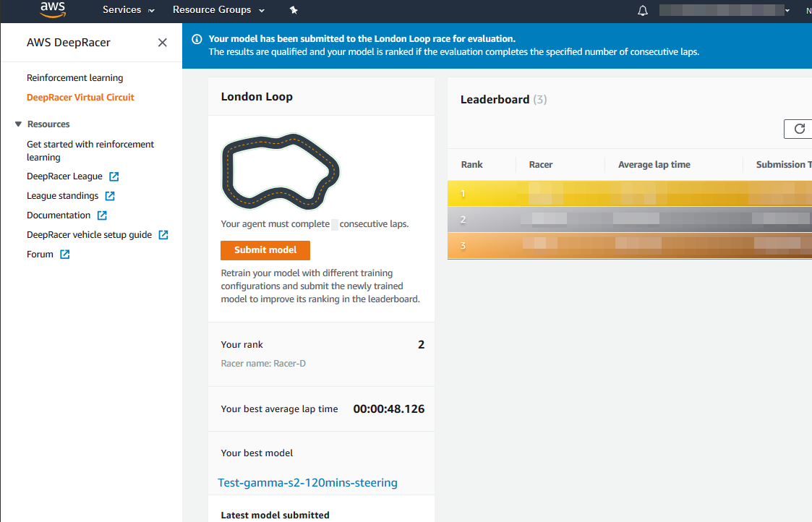Image resolution: width=812 pixels, height=522 pixels.
Task: Sort leaderboard by Average lap time column
Action: (654, 165)
